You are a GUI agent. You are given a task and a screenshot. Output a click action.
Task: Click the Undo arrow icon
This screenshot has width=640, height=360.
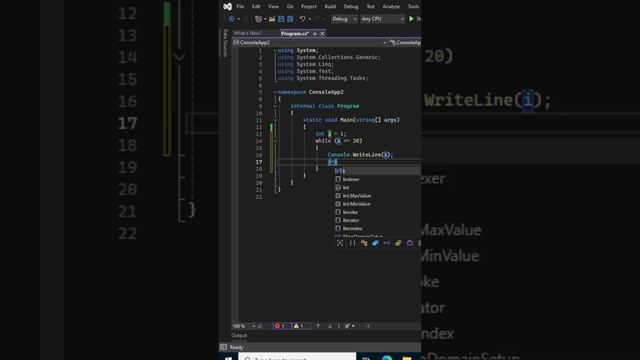[302, 19]
